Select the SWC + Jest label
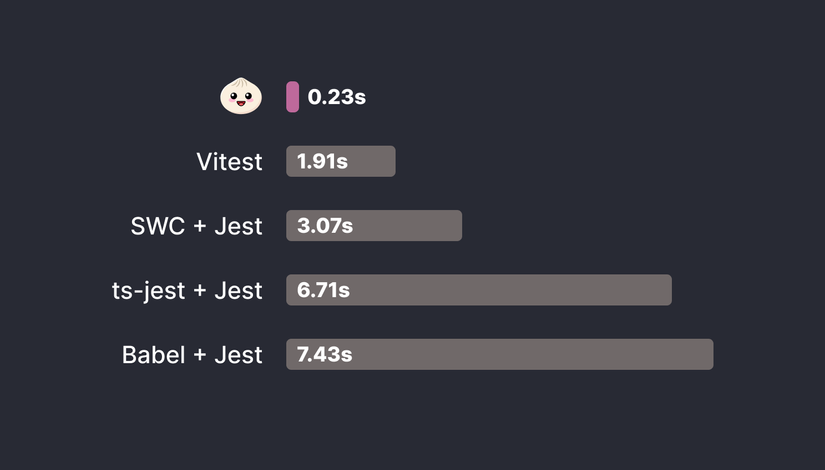The width and height of the screenshot is (825, 470). point(197,226)
